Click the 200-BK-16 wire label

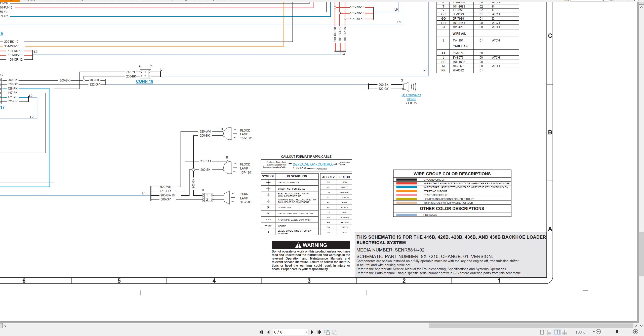167,195
